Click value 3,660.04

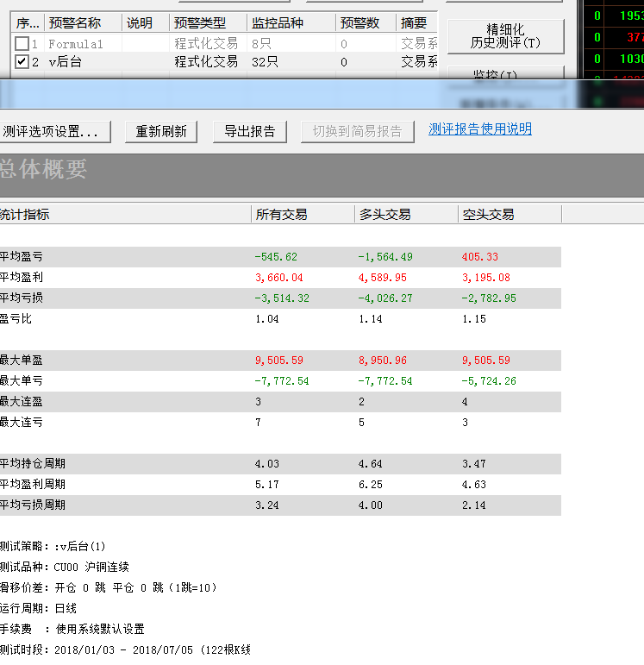279,278
